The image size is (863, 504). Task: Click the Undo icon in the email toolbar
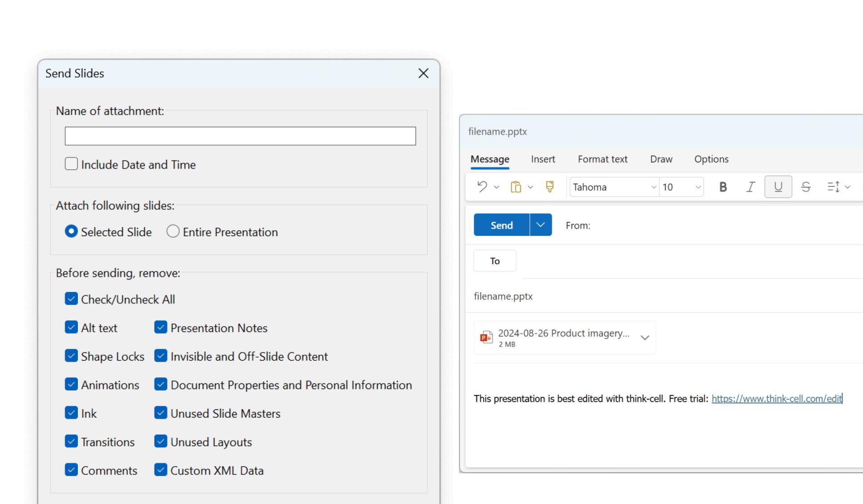(482, 187)
